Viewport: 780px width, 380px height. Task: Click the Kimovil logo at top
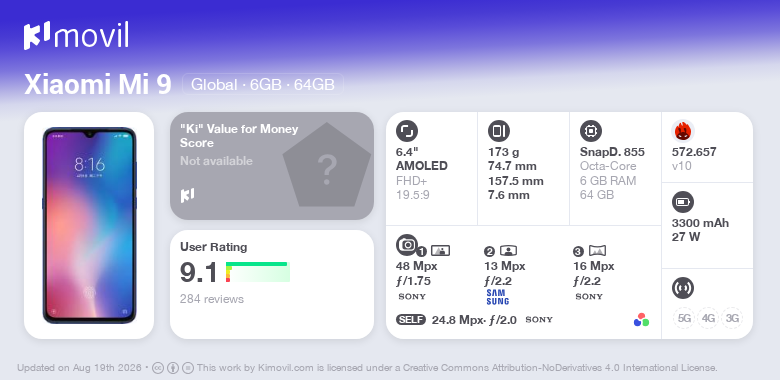pyautogui.click(x=76, y=36)
